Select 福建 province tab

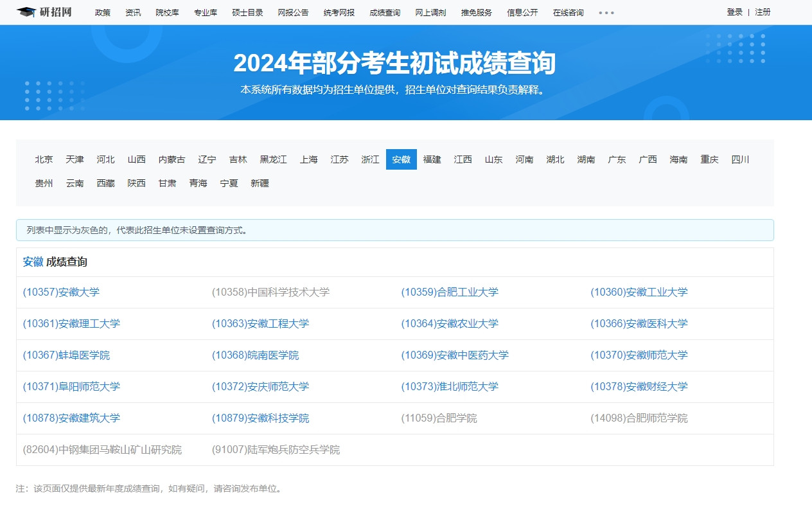click(432, 159)
